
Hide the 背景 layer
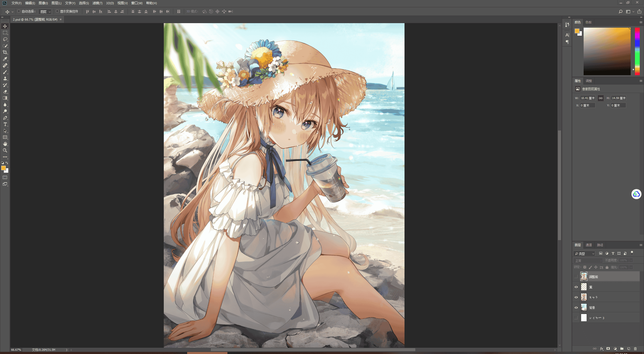pos(576,307)
